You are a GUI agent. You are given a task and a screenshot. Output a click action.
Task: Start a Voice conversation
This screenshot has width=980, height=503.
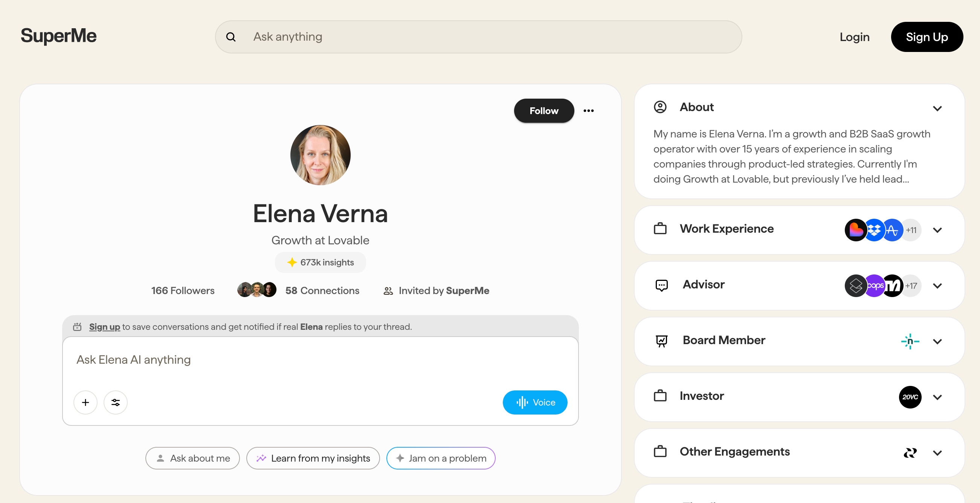[x=534, y=402]
